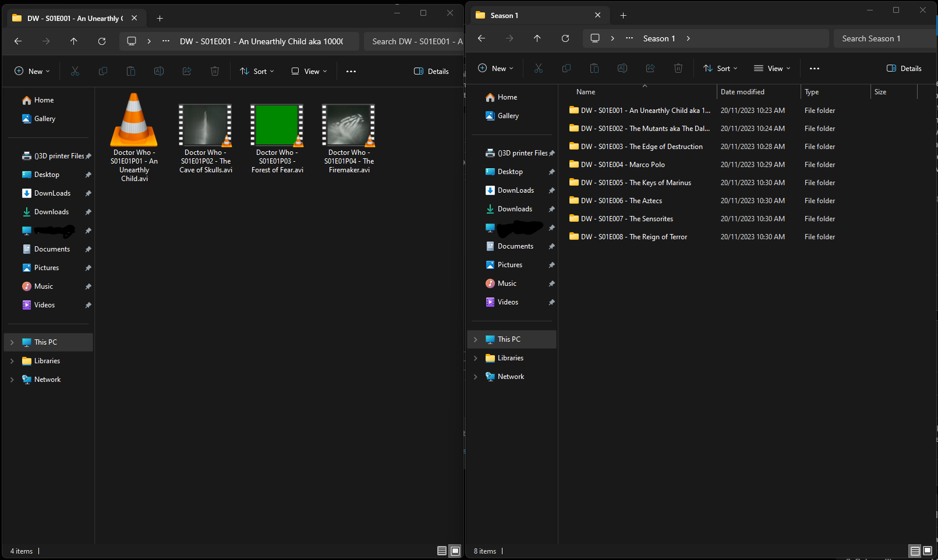Open Gallery in left window sidebar
The width and height of the screenshot is (938, 560).
[x=44, y=119]
